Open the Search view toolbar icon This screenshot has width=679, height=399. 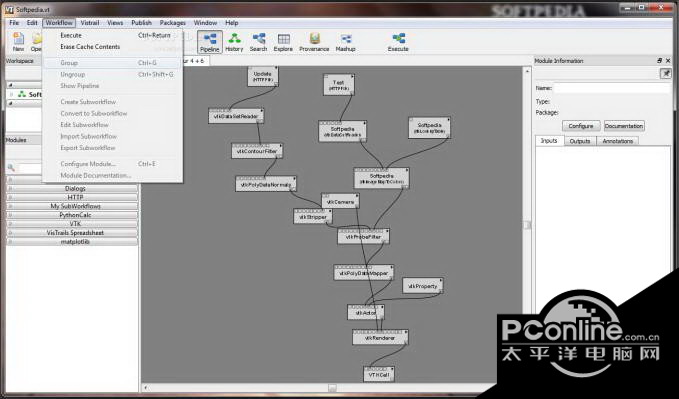(x=259, y=42)
